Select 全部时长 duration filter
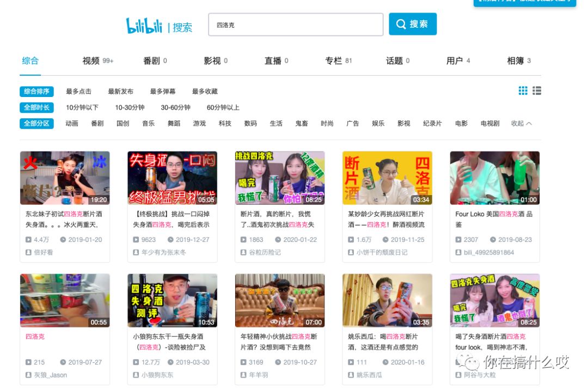 click(x=37, y=107)
